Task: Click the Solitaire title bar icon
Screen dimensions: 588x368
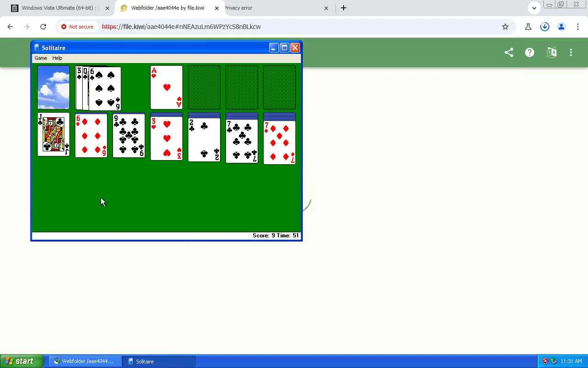Action: coord(37,48)
